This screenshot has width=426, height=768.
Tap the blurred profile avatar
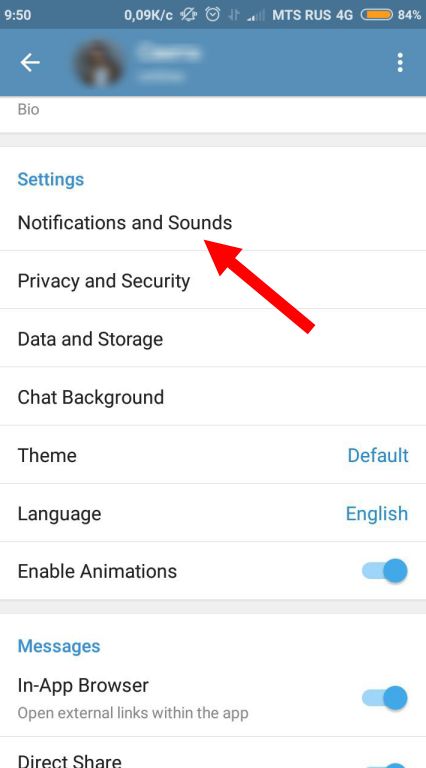click(99, 63)
